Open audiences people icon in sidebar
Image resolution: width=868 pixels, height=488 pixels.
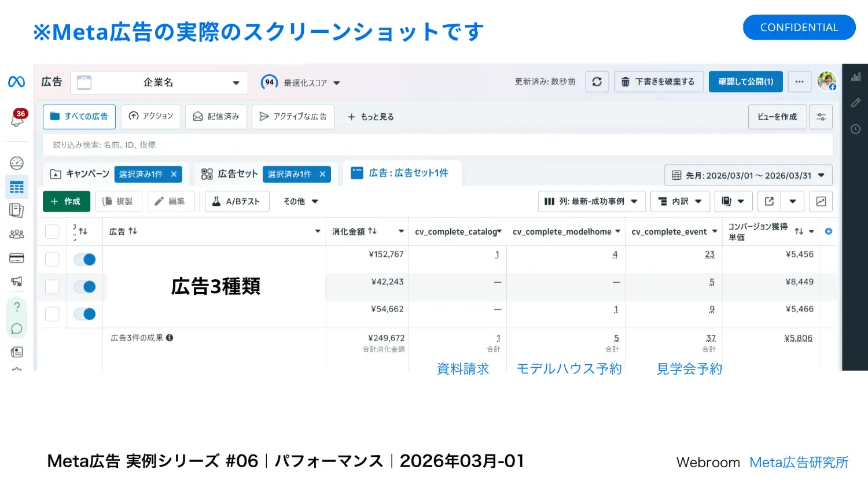click(x=17, y=234)
